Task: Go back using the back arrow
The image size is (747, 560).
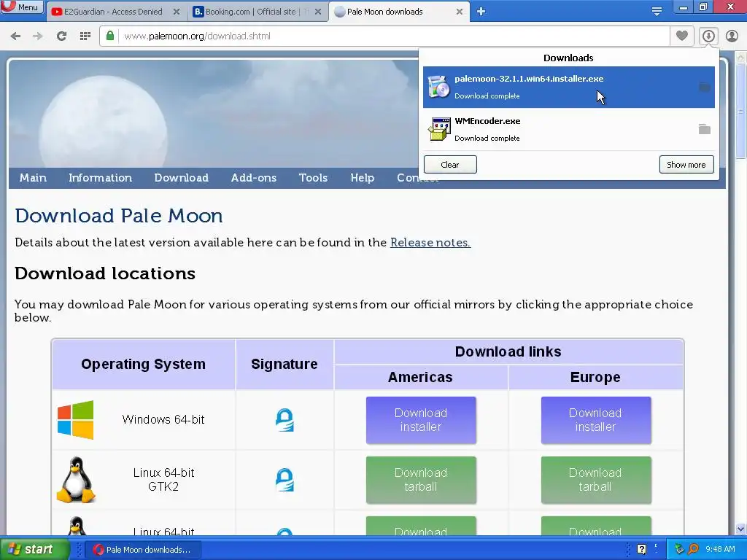Action: 16,36
